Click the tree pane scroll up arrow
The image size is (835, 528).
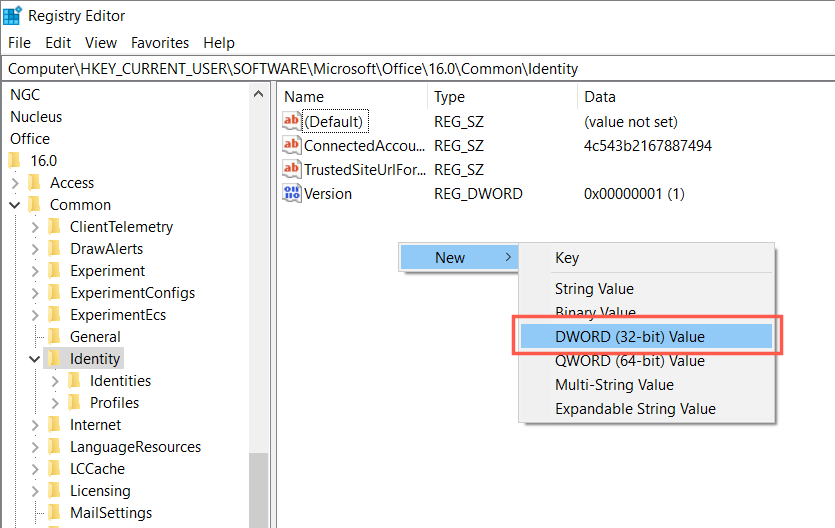click(259, 94)
